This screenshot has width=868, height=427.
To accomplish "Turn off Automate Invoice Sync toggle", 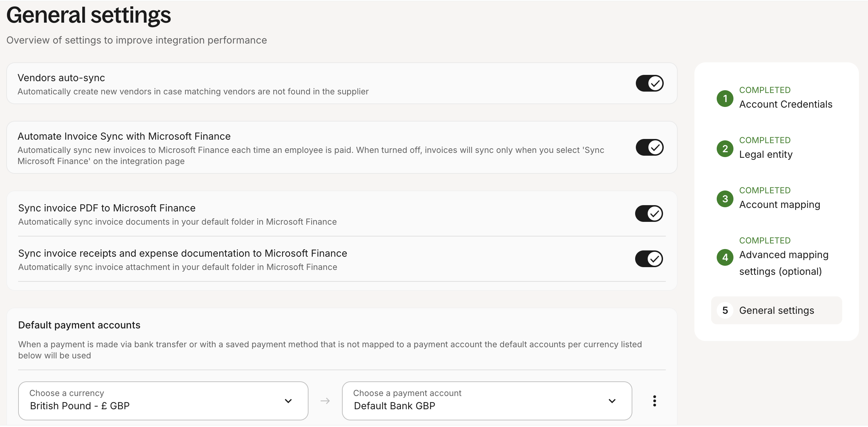I will click(649, 147).
